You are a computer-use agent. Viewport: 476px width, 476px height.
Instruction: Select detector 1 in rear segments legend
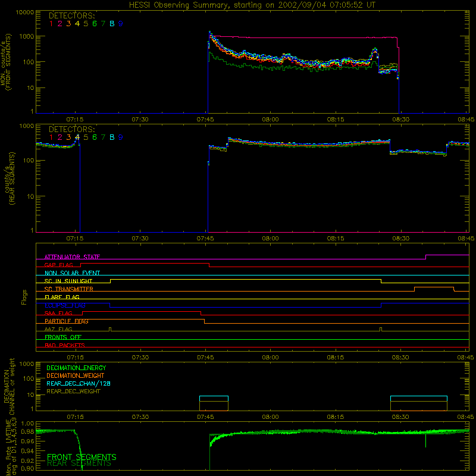tap(51, 137)
